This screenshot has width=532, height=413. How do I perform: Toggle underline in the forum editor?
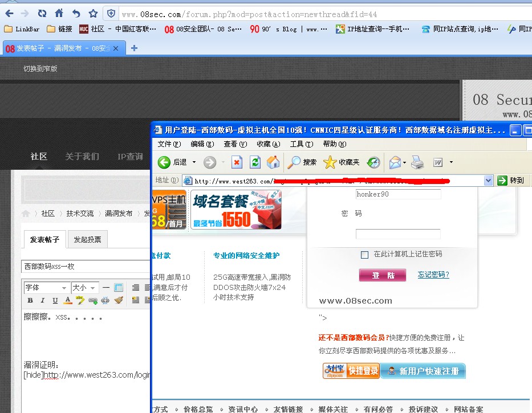(55, 300)
